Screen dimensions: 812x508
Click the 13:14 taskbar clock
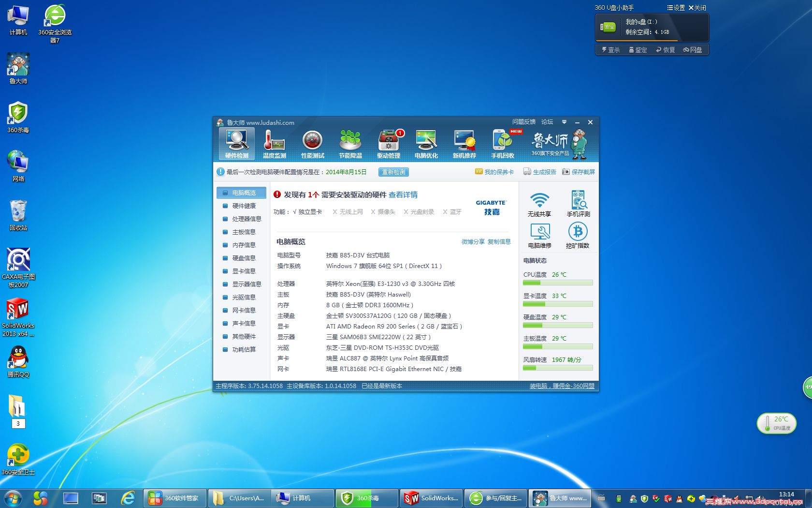click(x=786, y=494)
